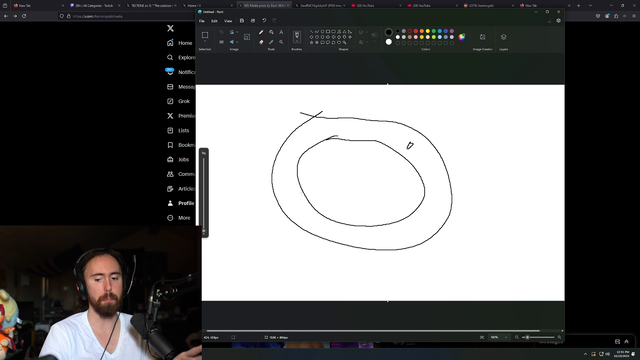Pick the red color swatch
This screenshot has width=640, height=360.
coord(416,31)
